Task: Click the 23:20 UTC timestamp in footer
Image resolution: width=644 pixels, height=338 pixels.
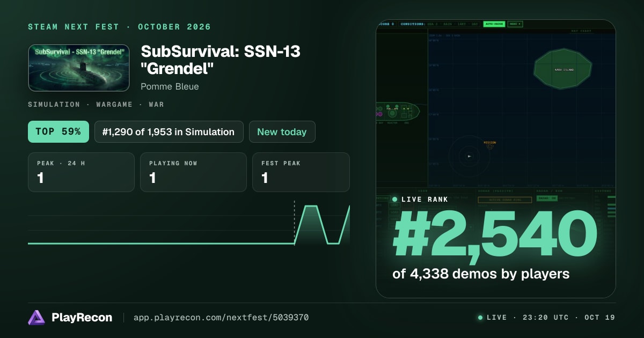Action: coord(545,318)
